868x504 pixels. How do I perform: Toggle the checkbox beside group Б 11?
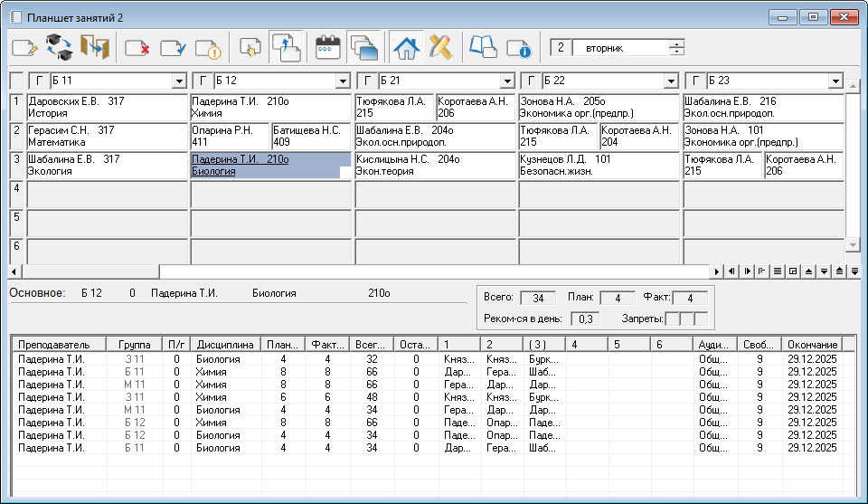39,81
